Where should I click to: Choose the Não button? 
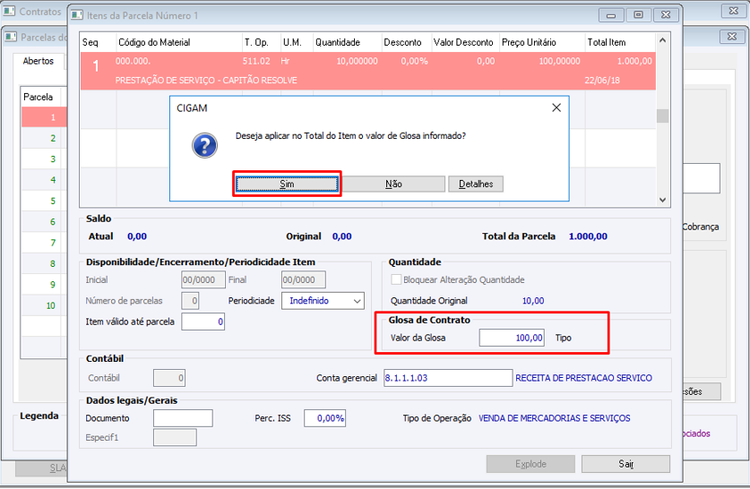point(394,184)
